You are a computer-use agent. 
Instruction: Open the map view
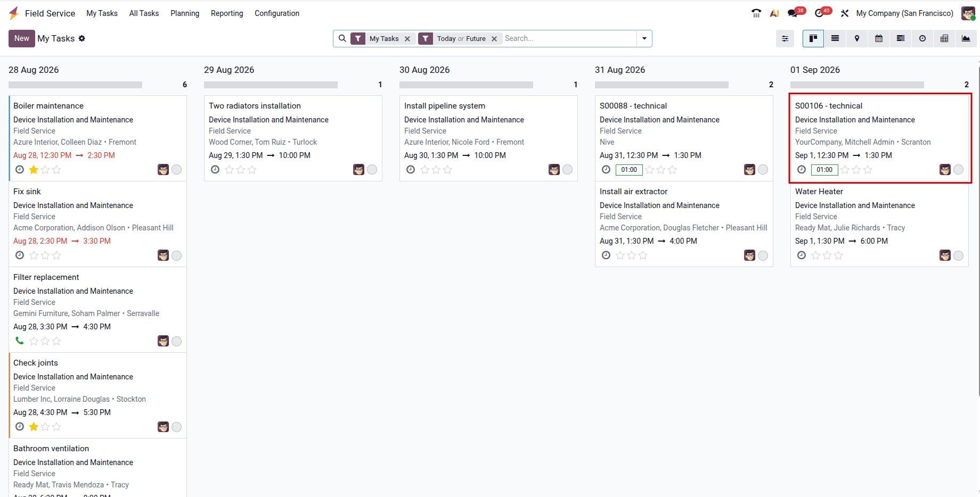(x=857, y=38)
